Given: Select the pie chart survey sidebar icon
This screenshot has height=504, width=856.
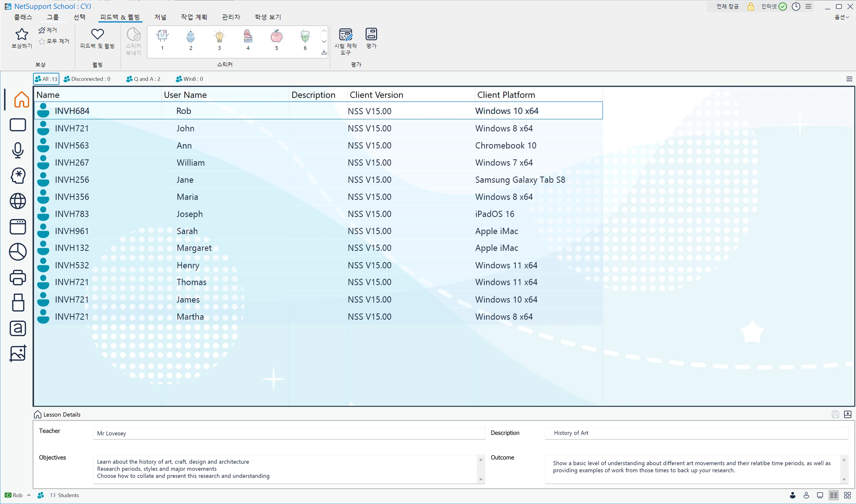Looking at the screenshot, I should [18, 252].
